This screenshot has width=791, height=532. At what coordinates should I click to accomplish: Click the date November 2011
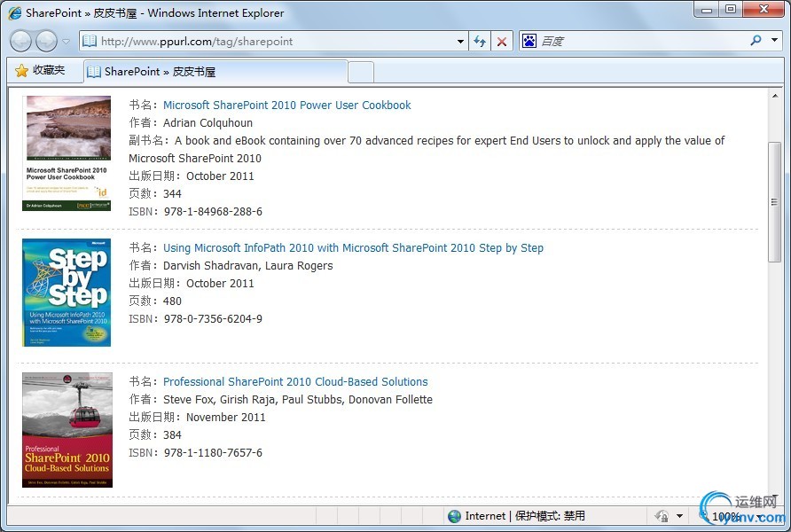click(225, 418)
